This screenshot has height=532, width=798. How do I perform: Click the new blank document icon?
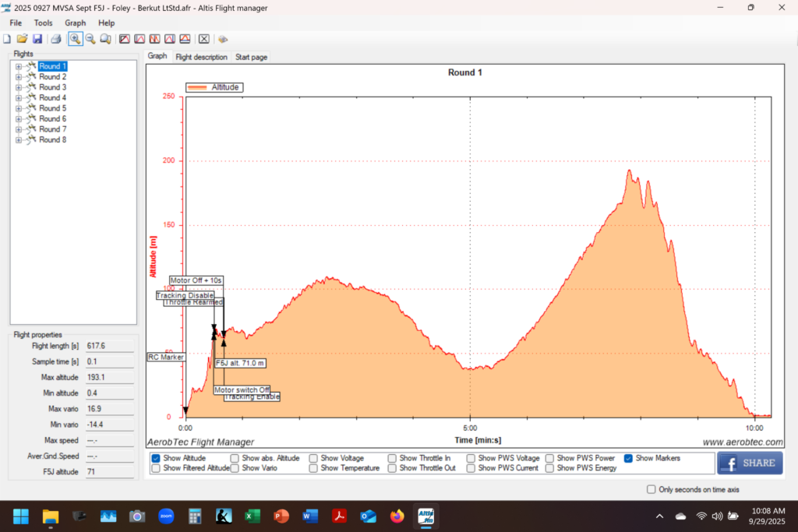point(7,39)
